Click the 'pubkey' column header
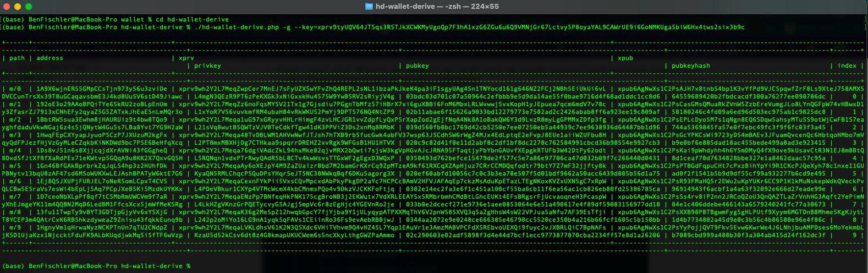Screen dimensions: 868x273 417,65
